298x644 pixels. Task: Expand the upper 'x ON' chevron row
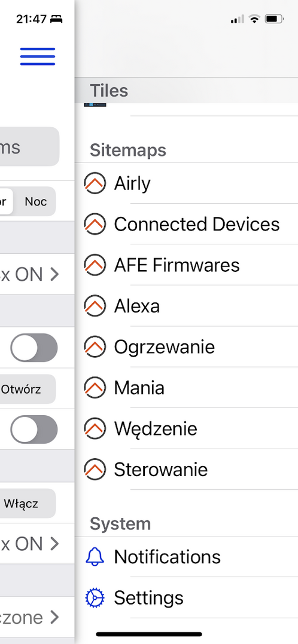[x=38, y=274]
